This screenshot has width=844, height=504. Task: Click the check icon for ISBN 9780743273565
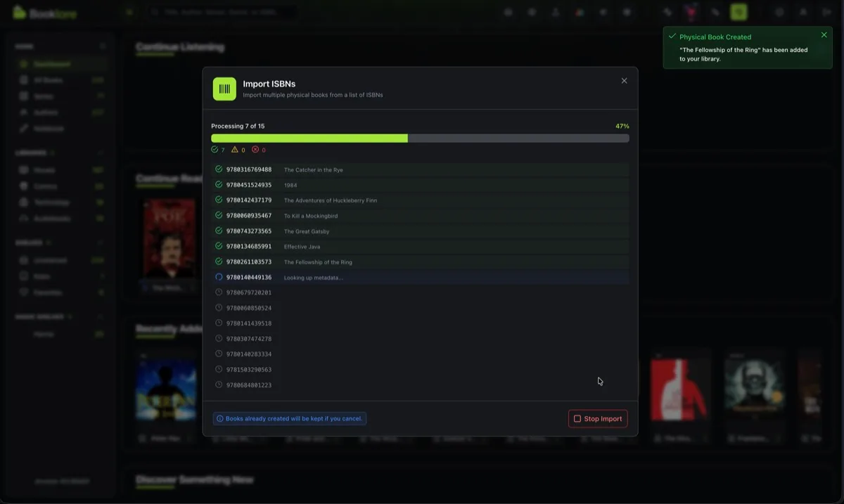[x=219, y=231]
